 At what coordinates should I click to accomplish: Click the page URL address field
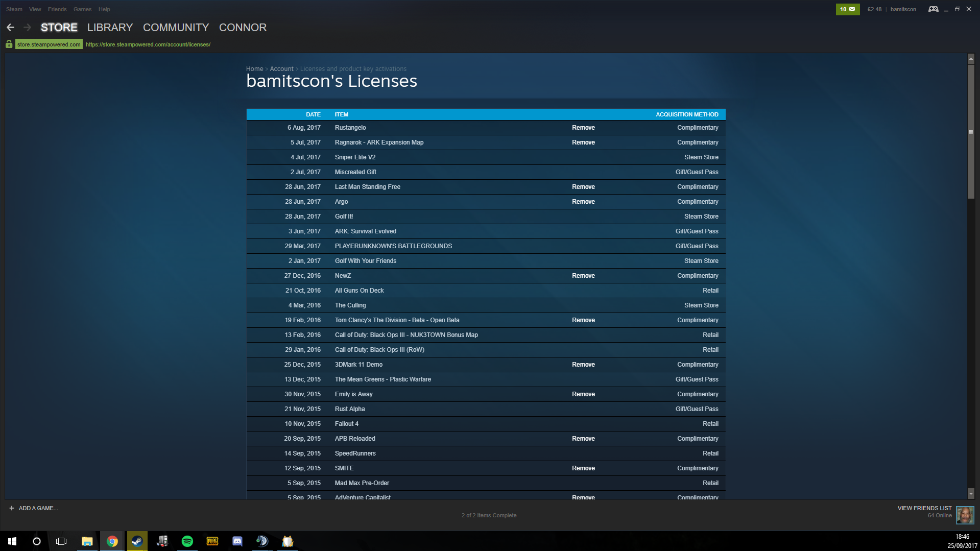[148, 44]
